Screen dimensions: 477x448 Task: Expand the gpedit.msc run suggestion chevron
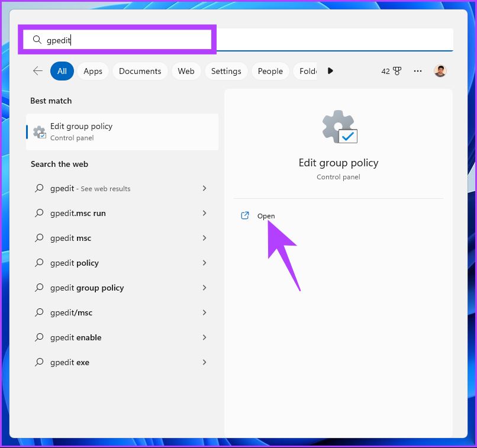click(204, 213)
